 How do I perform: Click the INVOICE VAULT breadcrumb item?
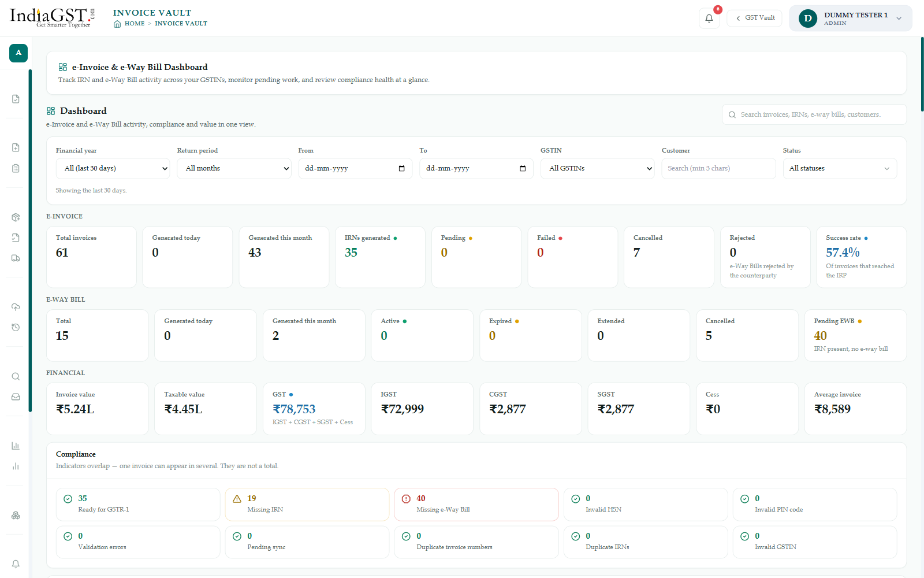181,24
